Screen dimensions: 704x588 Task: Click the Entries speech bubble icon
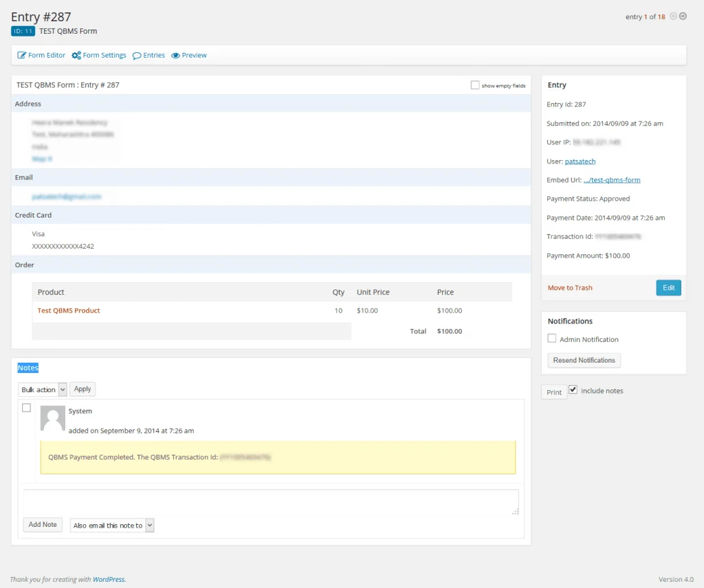[x=137, y=56]
